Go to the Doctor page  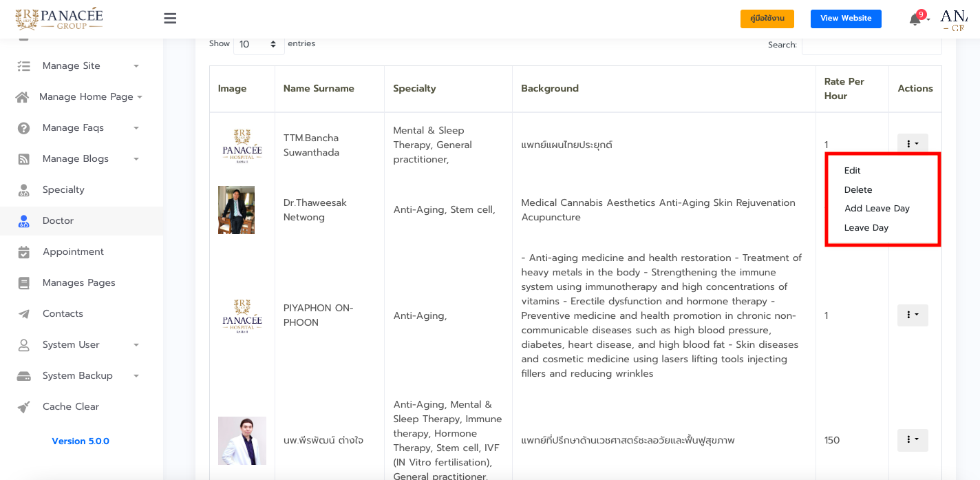click(58, 221)
